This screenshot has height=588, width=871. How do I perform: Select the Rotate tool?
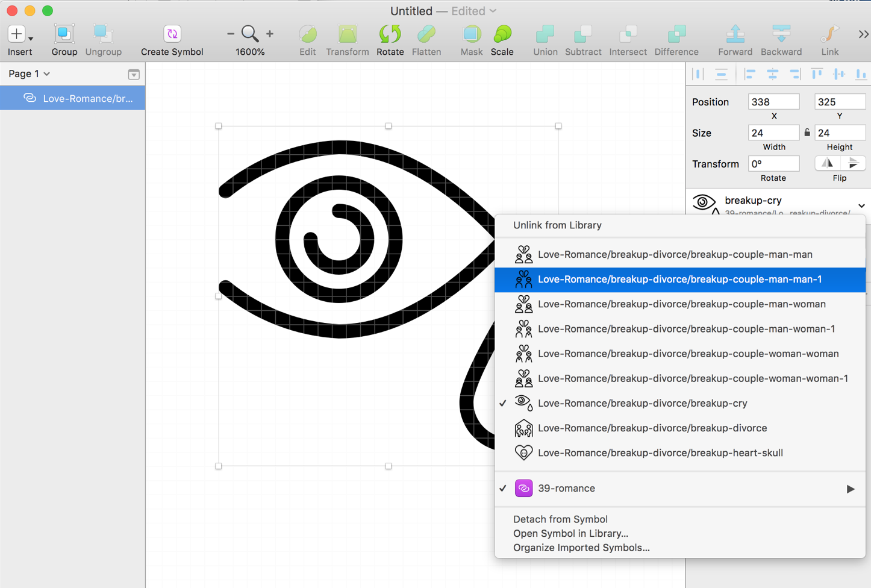point(390,34)
